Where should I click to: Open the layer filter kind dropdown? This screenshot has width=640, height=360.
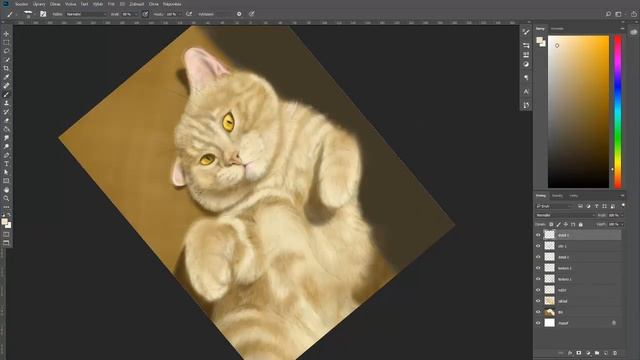(x=555, y=206)
